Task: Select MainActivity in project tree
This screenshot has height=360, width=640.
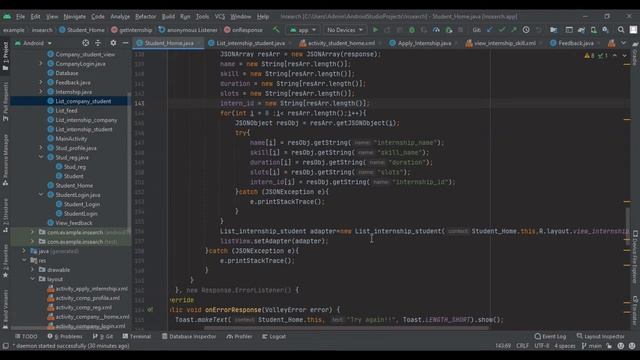Action: click(x=71, y=139)
